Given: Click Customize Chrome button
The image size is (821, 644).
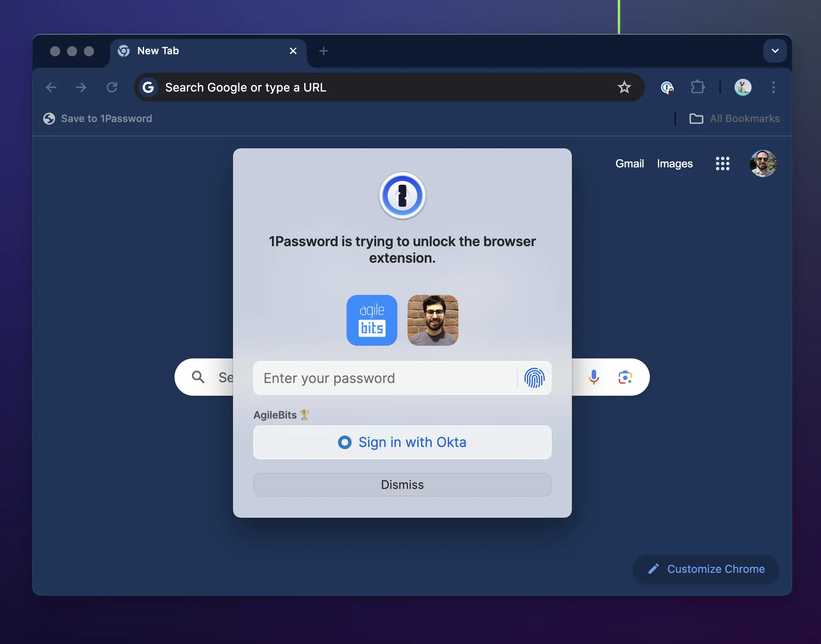Looking at the screenshot, I should tap(706, 569).
